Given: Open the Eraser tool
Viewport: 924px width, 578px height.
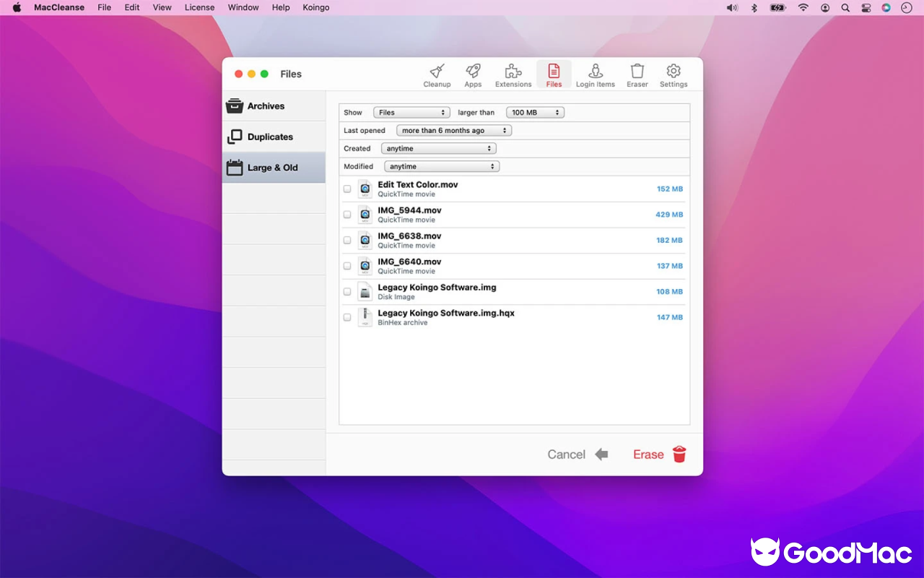Looking at the screenshot, I should click(637, 74).
